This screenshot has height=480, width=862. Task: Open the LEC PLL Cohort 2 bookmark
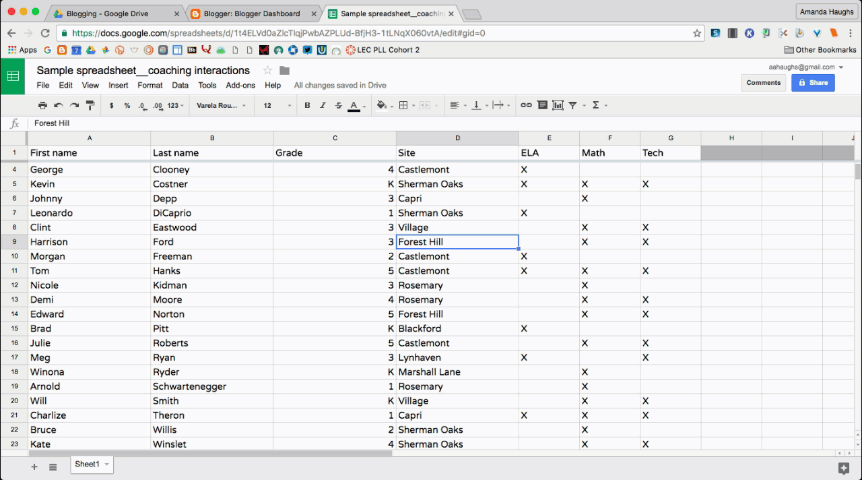tap(382, 50)
